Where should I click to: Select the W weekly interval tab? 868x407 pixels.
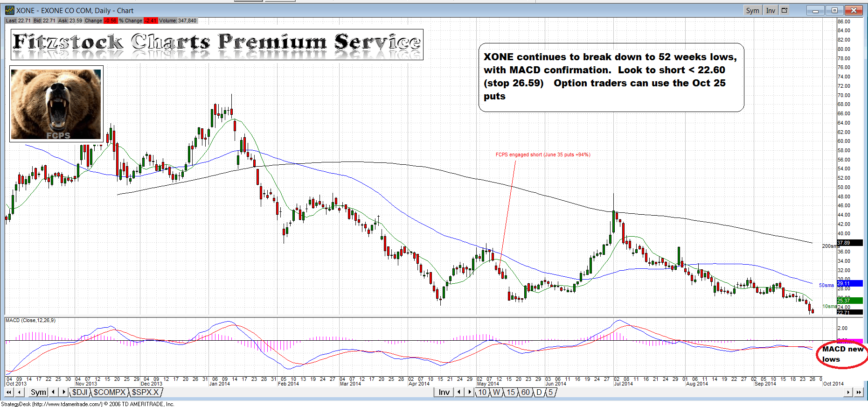496,392
